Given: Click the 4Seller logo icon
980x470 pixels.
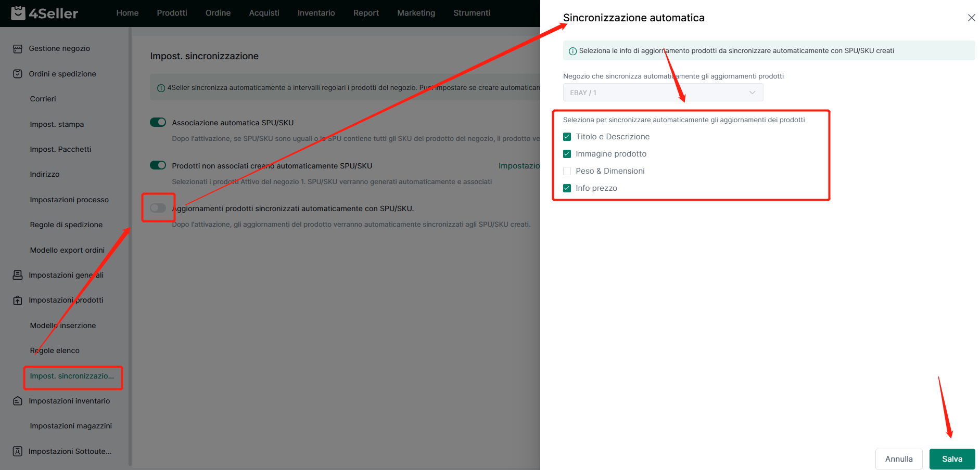Looking at the screenshot, I should [18, 13].
